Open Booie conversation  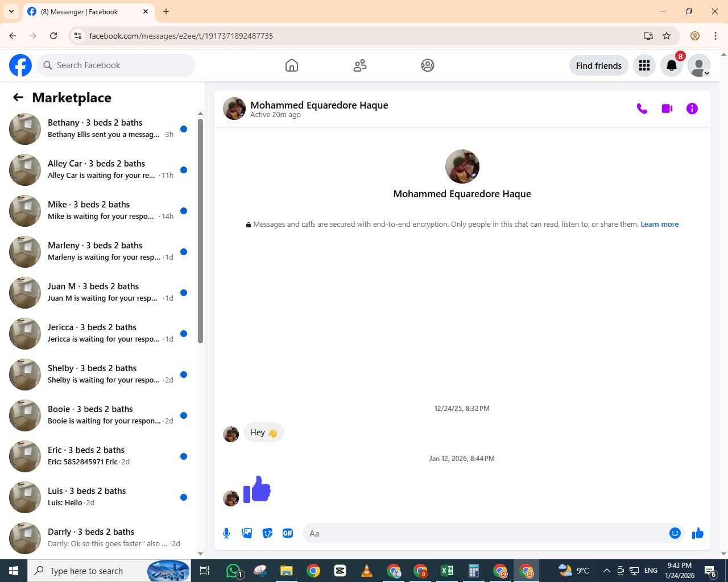98,415
